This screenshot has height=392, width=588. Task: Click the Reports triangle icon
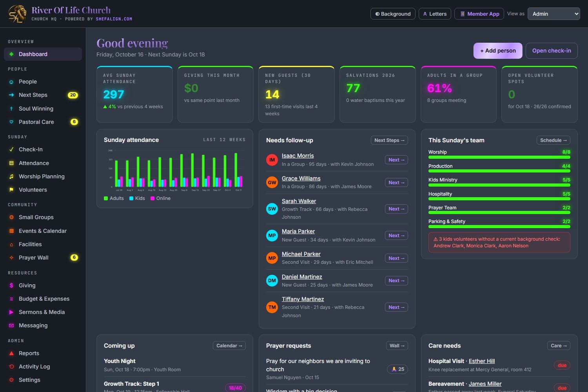(x=11, y=353)
